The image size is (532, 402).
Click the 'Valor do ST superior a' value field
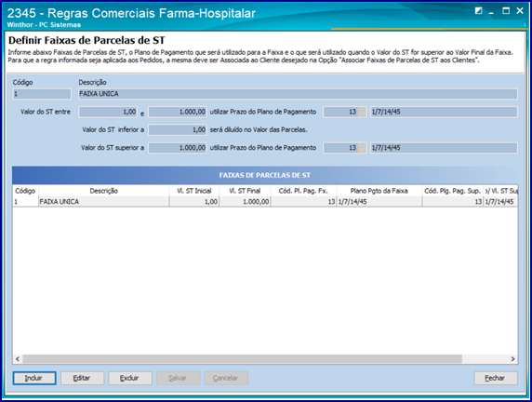click(178, 148)
